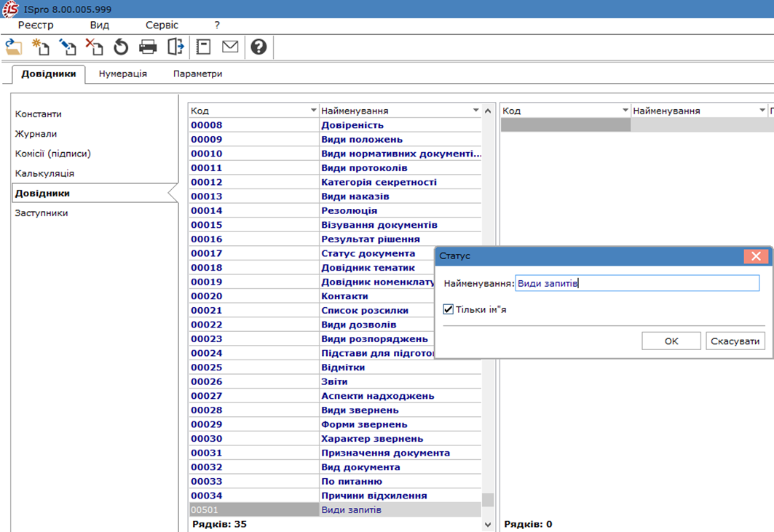The image size is (774, 532).
Task: Open the Вид menu
Action: [x=99, y=25]
